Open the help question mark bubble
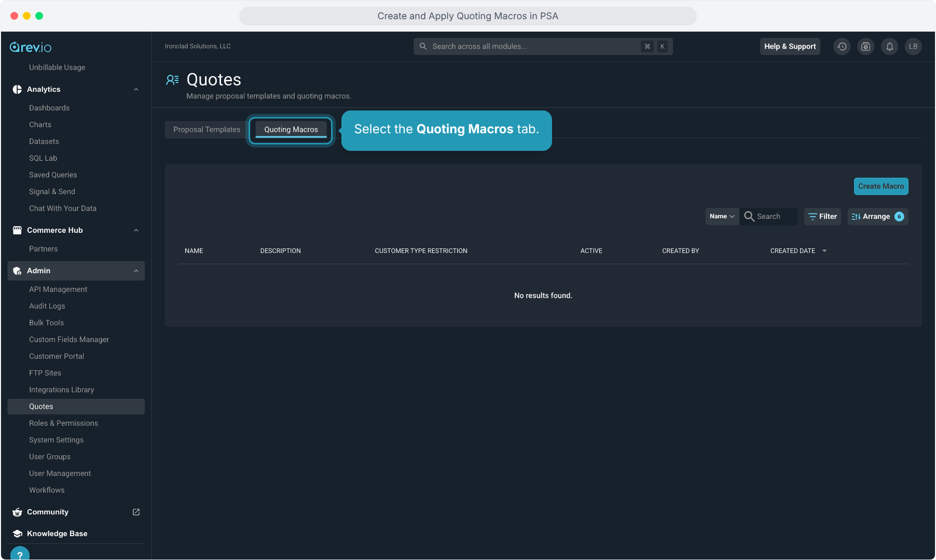936x560 pixels. [20, 554]
